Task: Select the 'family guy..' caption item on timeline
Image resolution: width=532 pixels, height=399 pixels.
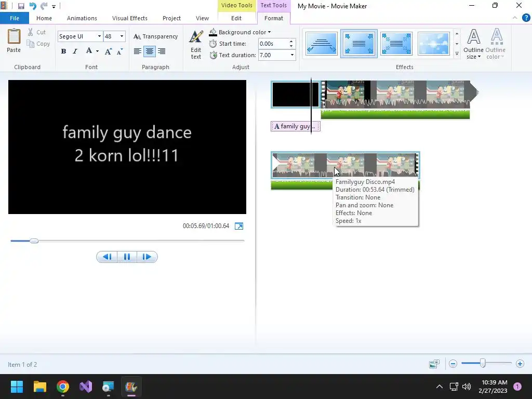Action: point(296,126)
